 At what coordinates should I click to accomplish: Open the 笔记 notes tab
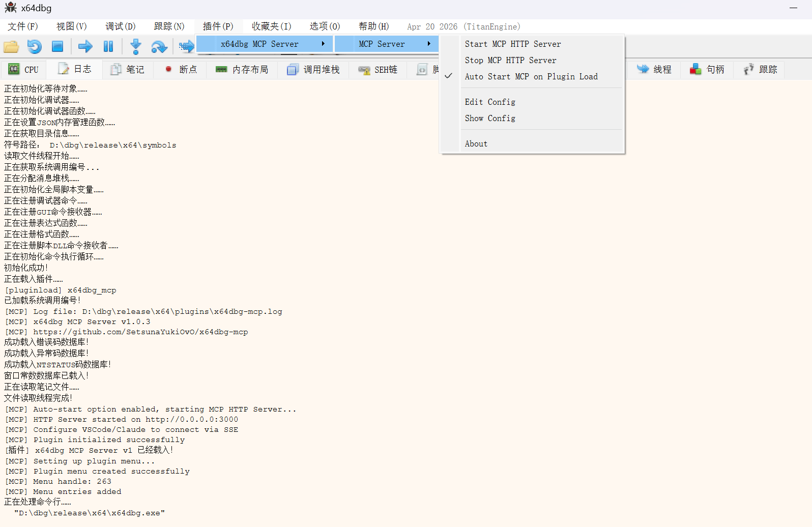(x=127, y=70)
